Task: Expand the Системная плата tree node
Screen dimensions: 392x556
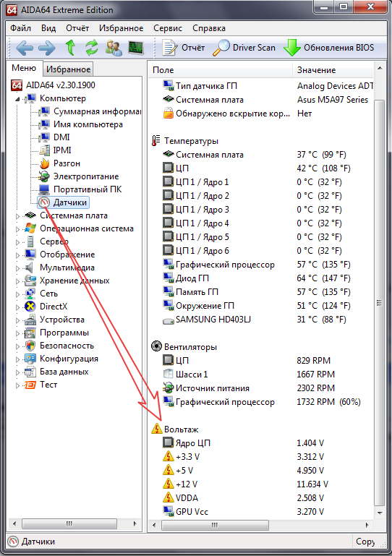Action: coord(18,216)
